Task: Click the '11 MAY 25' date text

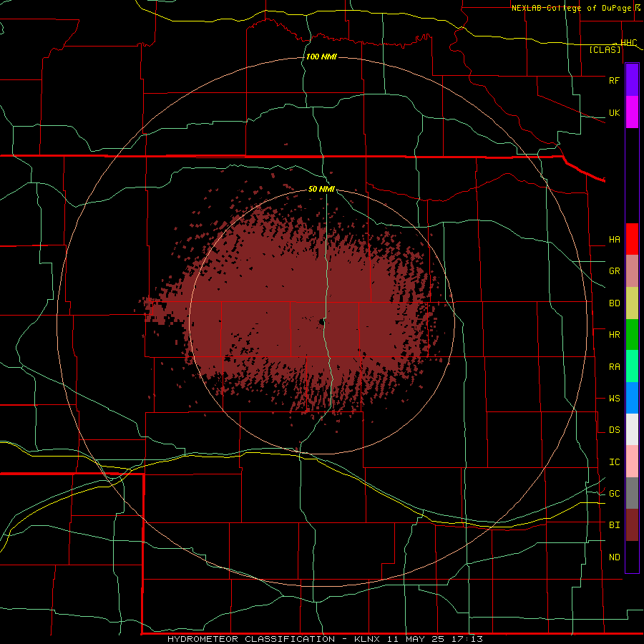Action: [x=416, y=639]
